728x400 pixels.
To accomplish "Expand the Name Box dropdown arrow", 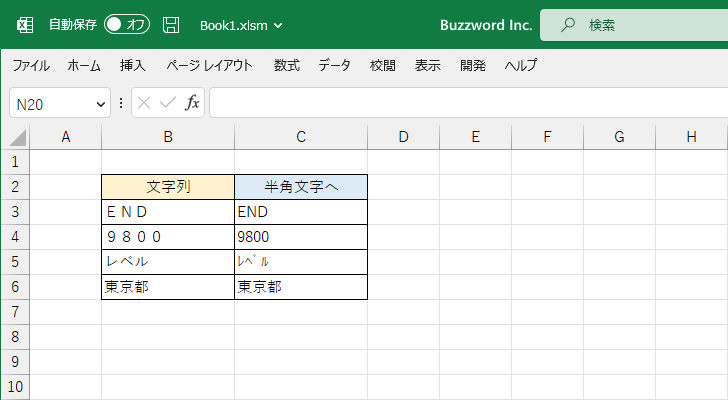I will [x=100, y=104].
